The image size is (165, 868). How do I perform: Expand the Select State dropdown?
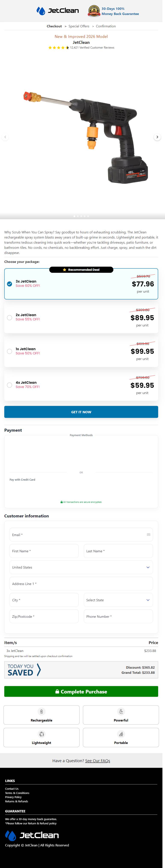click(x=118, y=600)
